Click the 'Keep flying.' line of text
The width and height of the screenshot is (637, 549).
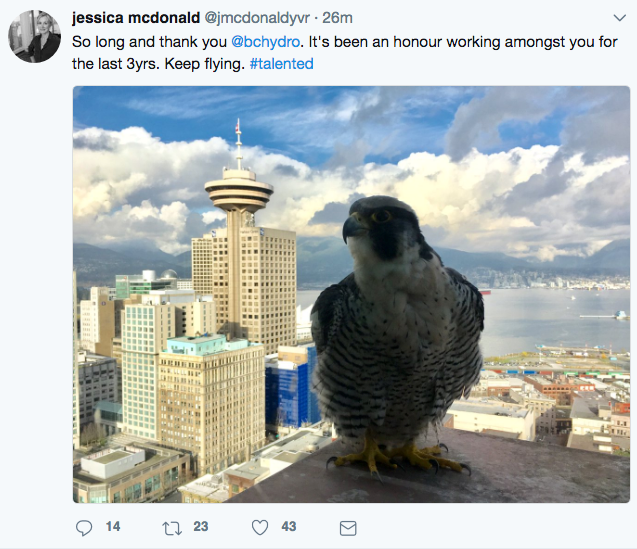tap(204, 64)
